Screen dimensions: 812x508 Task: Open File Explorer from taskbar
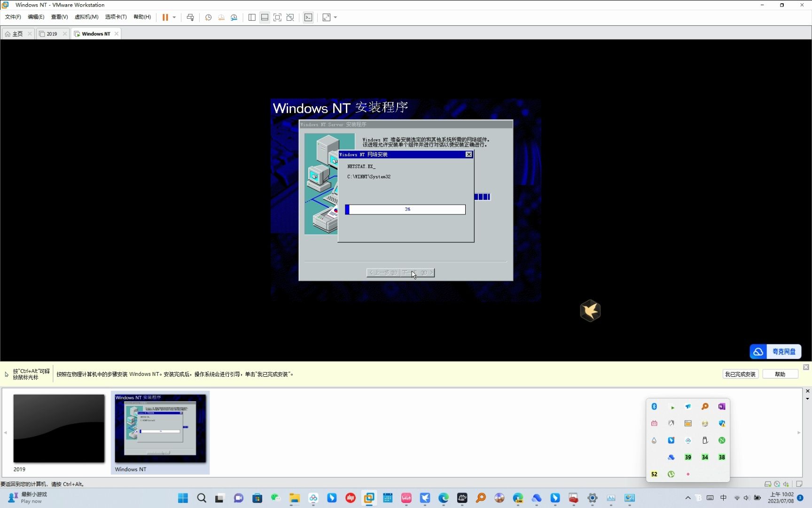pos(295,498)
